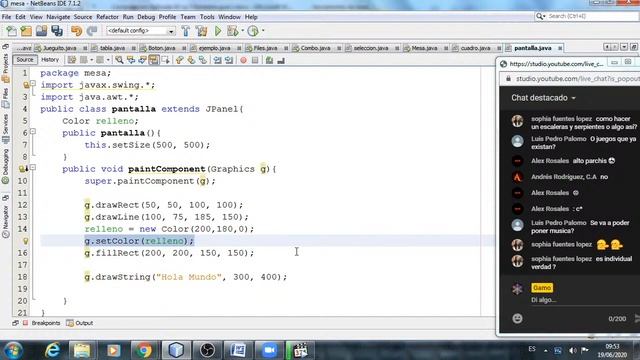This screenshot has width=640, height=360.
Task: Click the Comment lines icon
Action: click(269, 60)
